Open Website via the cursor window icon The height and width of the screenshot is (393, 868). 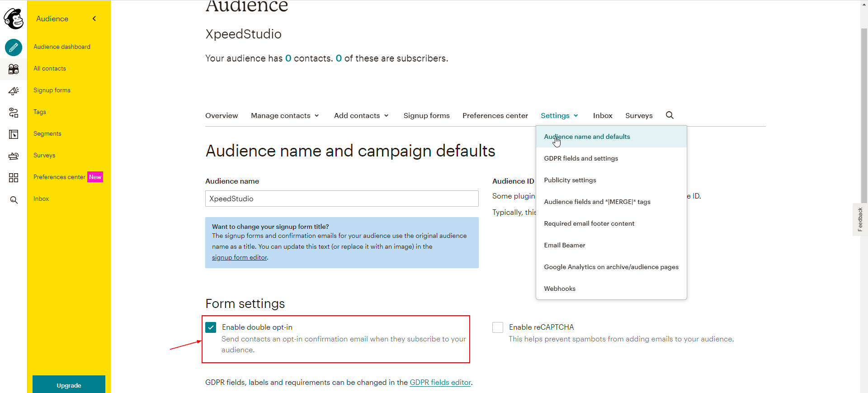tap(14, 134)
